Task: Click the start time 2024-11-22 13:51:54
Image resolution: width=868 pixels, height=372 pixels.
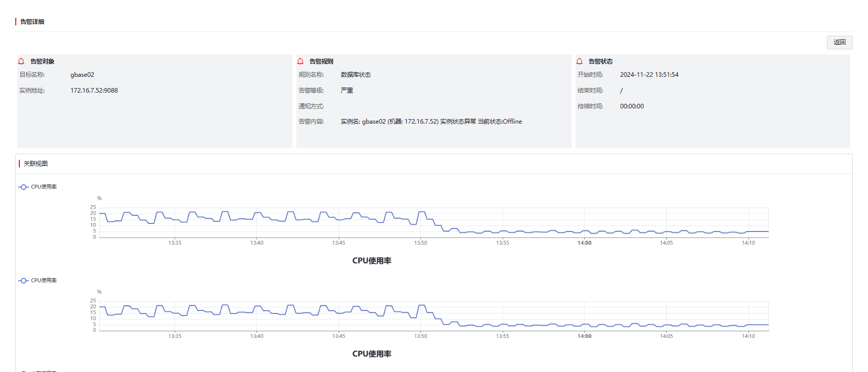Action: point(649,75)
